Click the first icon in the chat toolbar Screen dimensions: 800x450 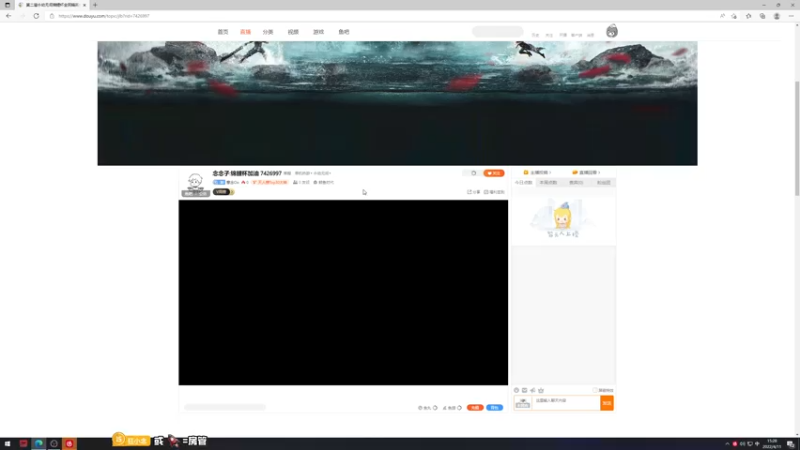(516, 390)
